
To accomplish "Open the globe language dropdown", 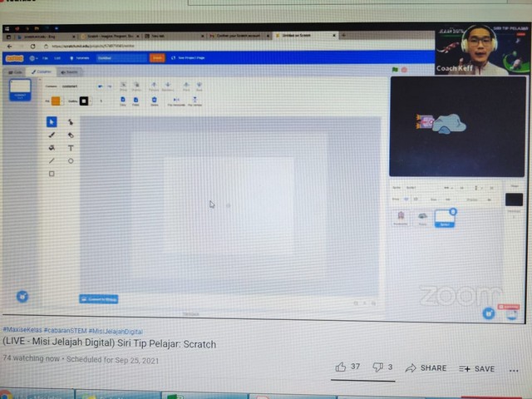I will pos(34,58).
